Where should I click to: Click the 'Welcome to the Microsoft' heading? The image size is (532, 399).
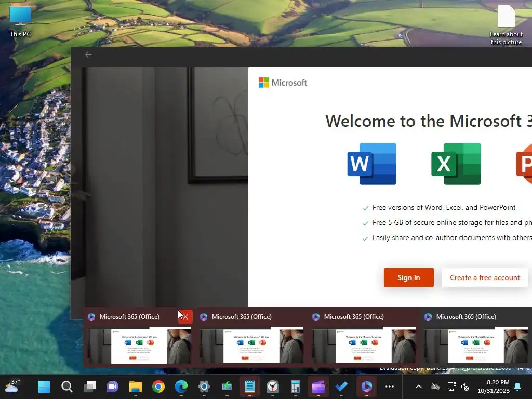coord(429,121)
